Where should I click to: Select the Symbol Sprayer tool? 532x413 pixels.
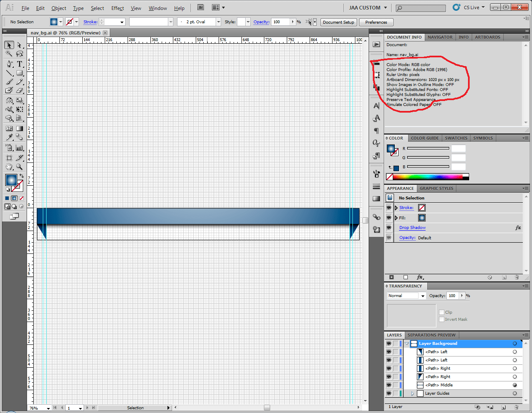9,147
